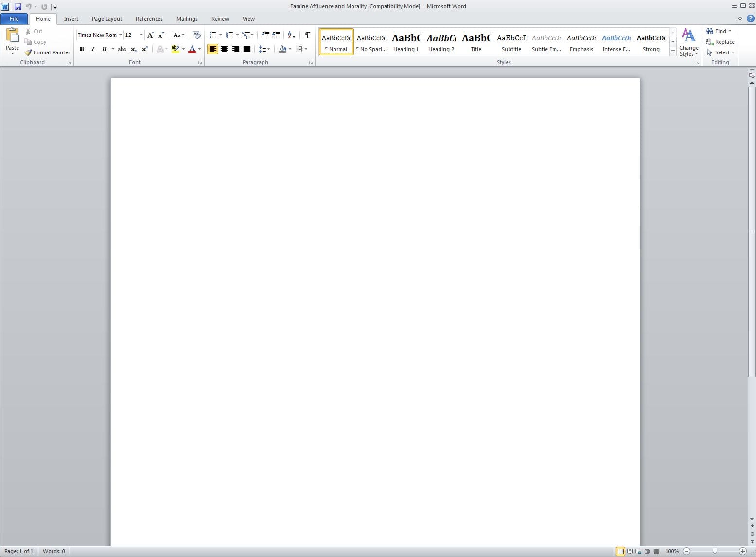Open the font name dropdown

pos(120,35)
